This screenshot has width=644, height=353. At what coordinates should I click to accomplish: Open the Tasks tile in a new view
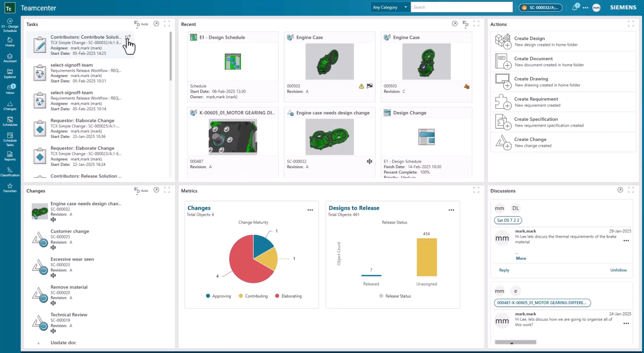(156, 24)
